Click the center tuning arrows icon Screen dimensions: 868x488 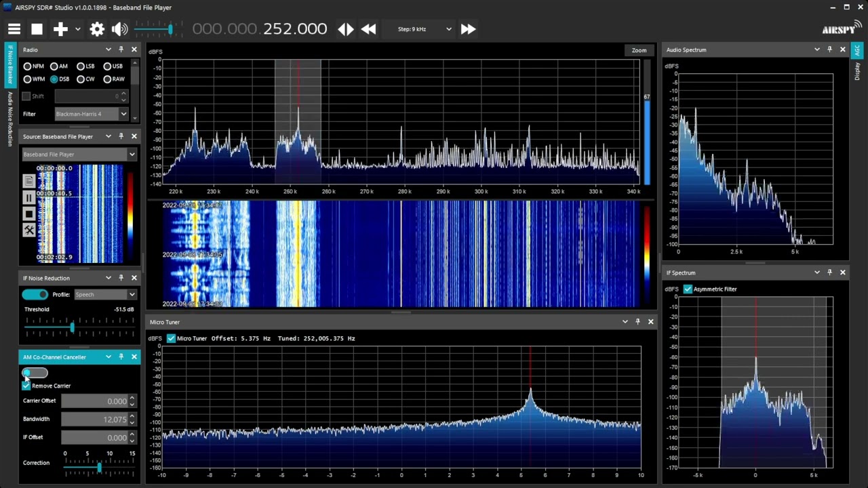click(346, 29)
